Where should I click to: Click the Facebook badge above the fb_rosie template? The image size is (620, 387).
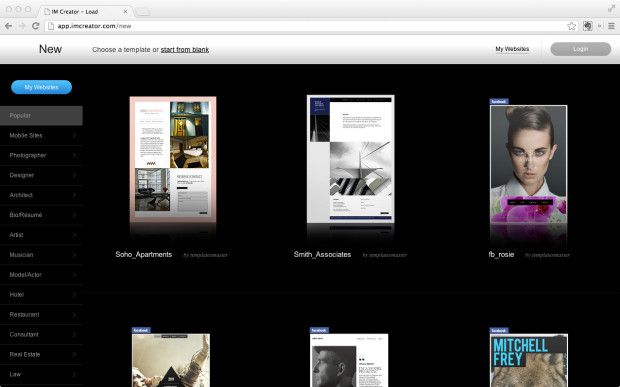[499, 102]
